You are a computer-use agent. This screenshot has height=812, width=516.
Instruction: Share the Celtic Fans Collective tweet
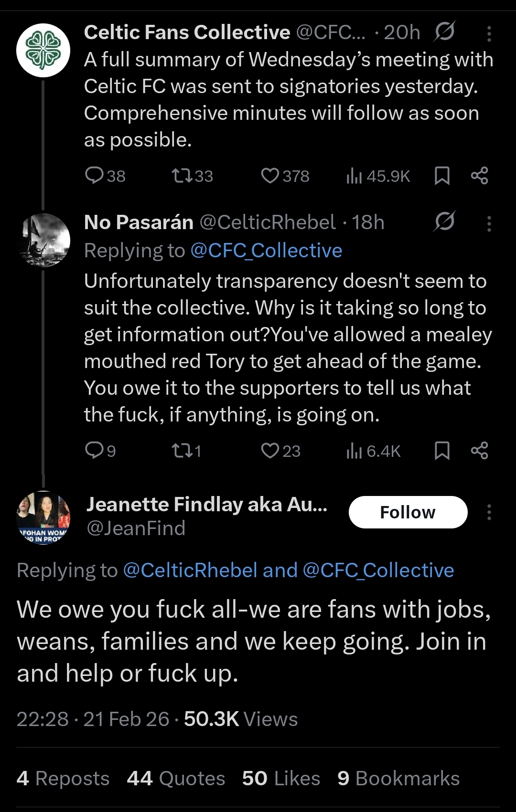(x=479, y=176)
